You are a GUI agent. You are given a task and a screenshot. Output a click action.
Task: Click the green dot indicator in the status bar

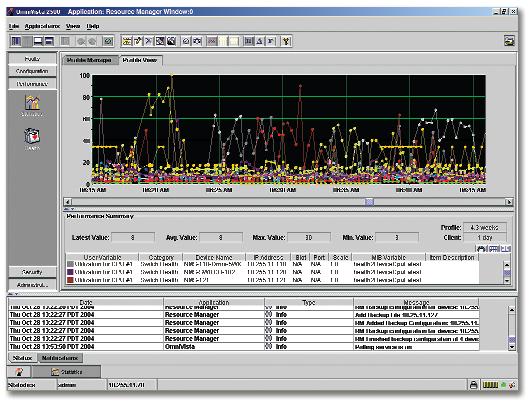(x=504, y=384)
